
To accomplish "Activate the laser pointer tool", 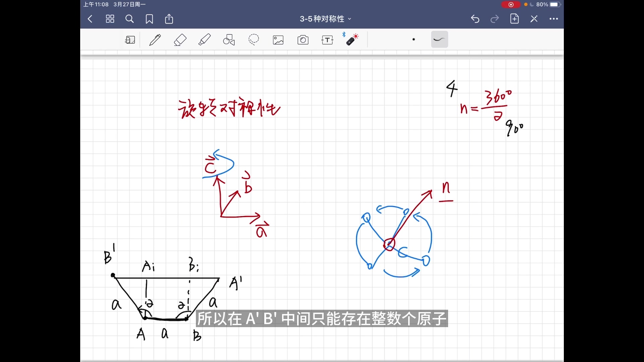I will click(351, 39).
